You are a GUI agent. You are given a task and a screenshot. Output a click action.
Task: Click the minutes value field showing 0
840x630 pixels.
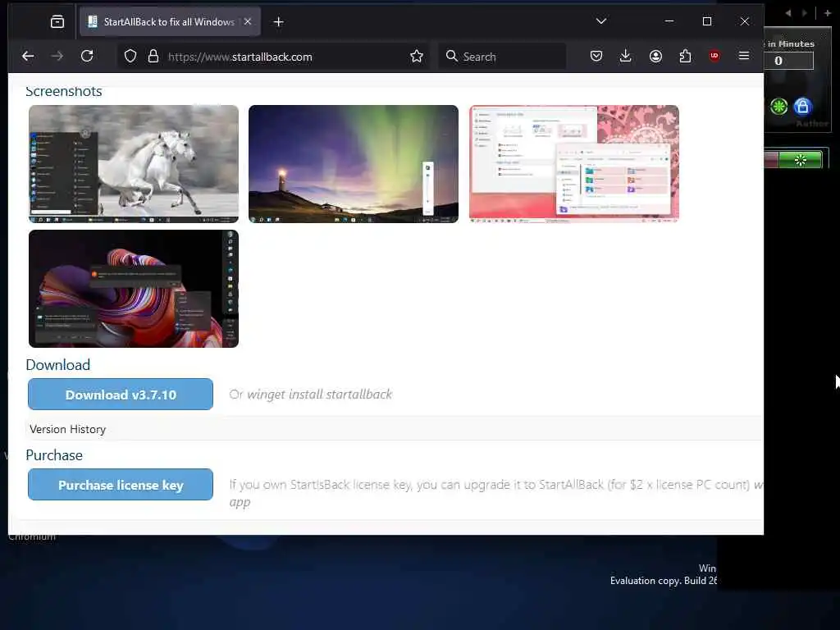[x=789, y=61]
